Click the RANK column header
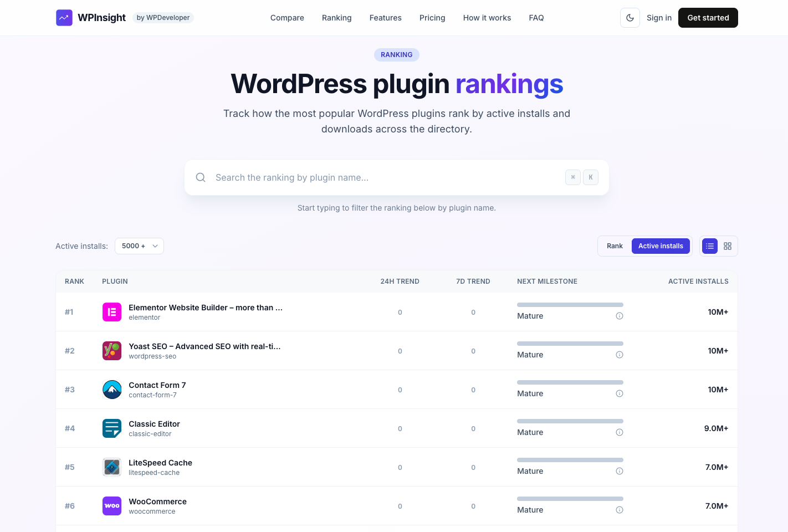 coord(74,282)
